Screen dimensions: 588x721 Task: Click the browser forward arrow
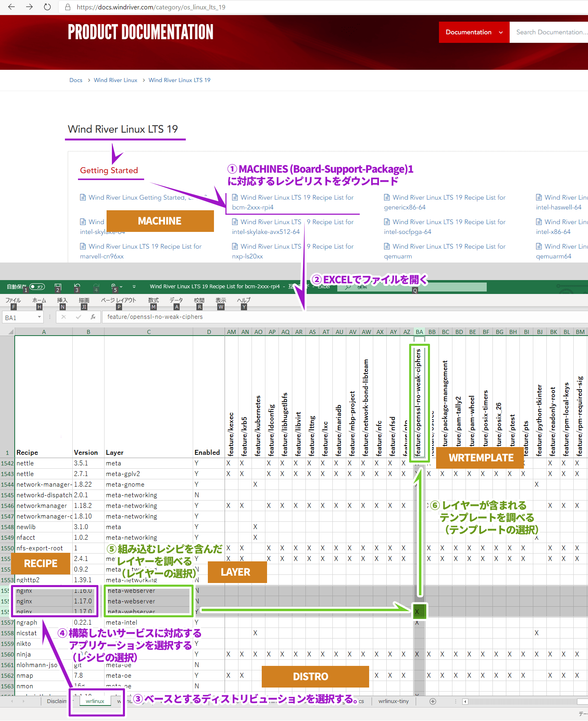coord(29,7)
